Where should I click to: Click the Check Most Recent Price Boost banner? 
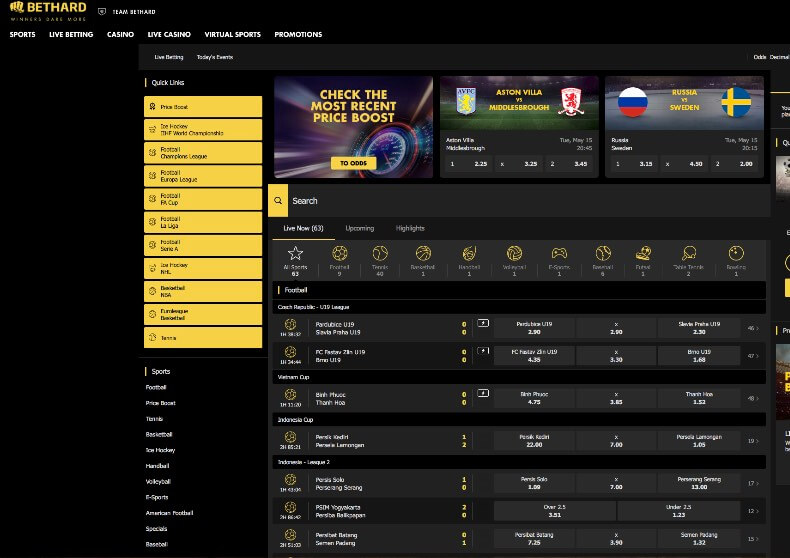point(354,127)
